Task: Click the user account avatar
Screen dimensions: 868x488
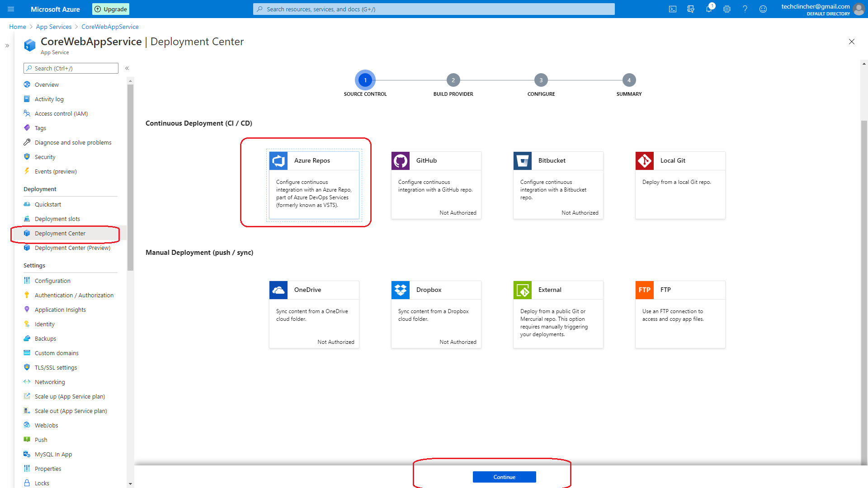Action: point(859,9)
